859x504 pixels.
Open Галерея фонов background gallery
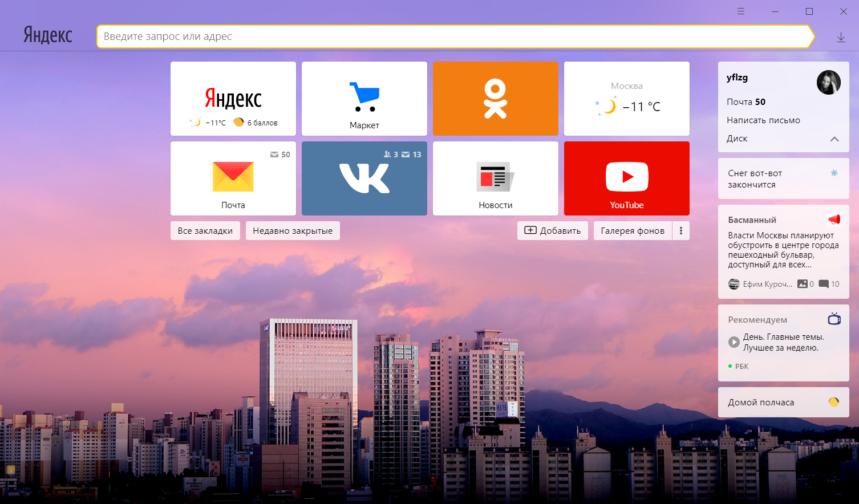(633, 231)
